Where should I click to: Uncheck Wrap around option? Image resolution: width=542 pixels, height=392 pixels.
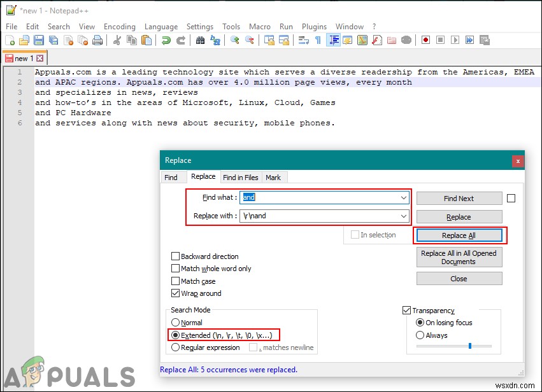(176, 293)
